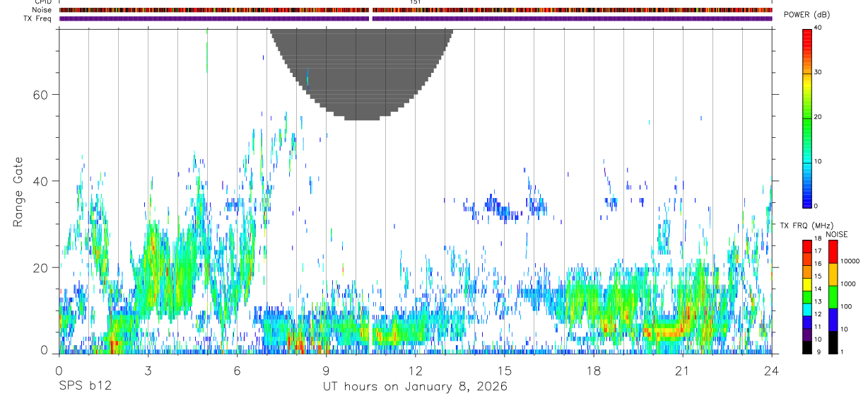Click the Noise color strip above the plot

coord(416,10)
